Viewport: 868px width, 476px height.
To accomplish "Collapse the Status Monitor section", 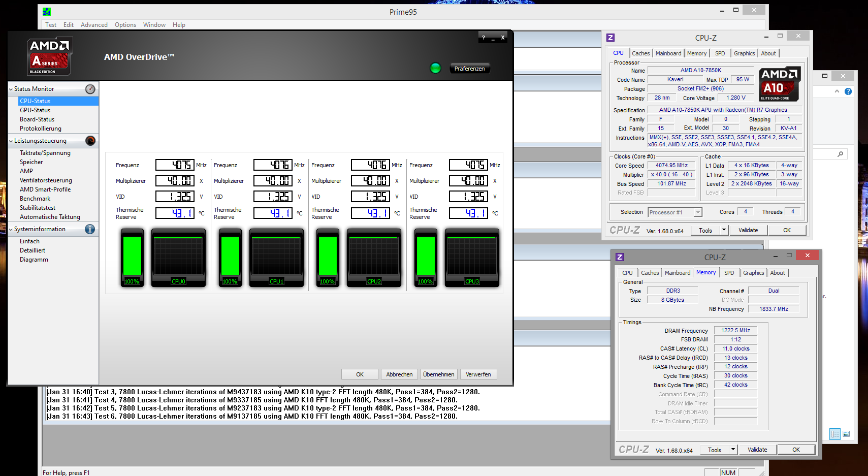I will pos(11,89).
